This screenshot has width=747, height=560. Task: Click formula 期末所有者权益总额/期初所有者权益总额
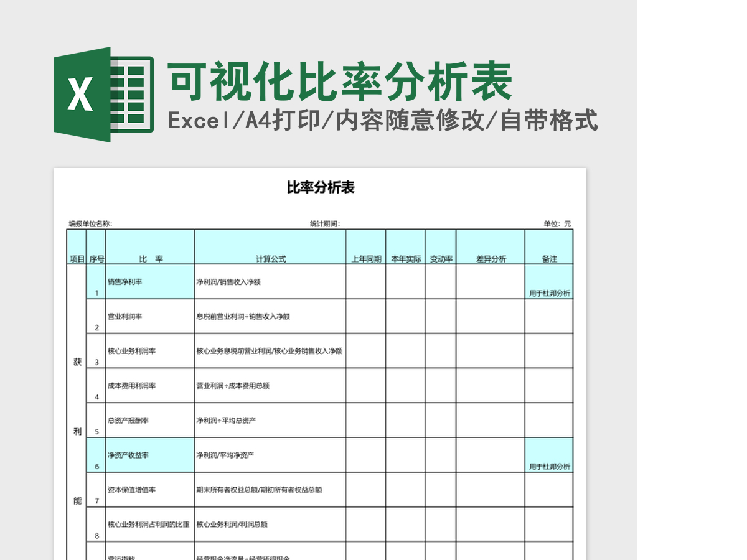[x=259, y=490]
